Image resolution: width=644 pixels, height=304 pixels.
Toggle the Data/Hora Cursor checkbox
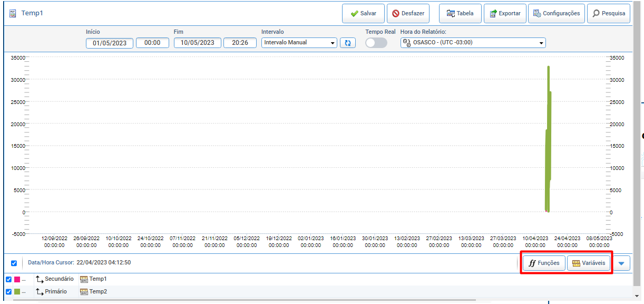pyautogui.click(x=14, y=263)
